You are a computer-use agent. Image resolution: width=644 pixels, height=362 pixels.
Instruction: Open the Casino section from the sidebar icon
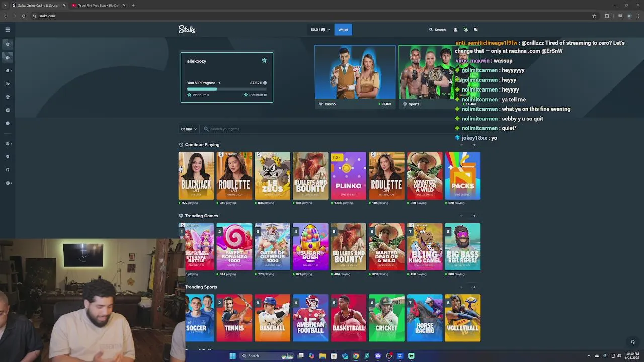[x=7, y=44]
